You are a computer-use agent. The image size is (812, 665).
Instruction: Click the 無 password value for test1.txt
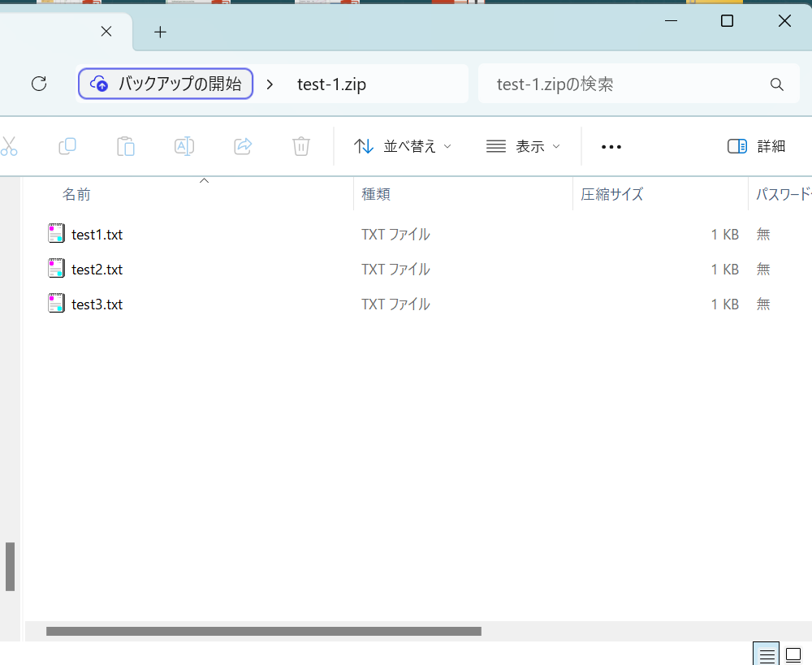pyautogui.click(x=763, y=235)
